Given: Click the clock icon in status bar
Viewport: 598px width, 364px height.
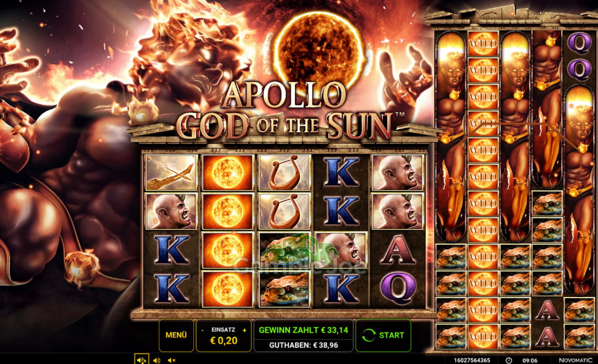Looking at the screenshot, I should pyautogui.click(x=509, y=360).
